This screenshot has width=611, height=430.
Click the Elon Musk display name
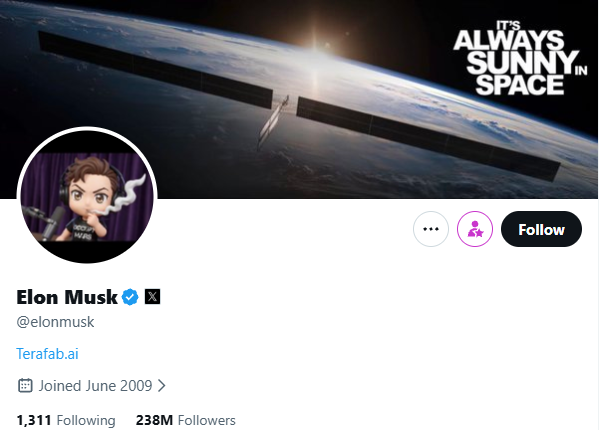pyautogui.click(x=66, y=297)
